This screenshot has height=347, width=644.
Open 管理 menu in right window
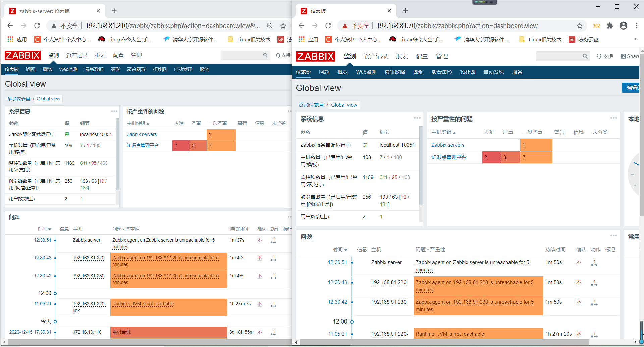(442, 56)
